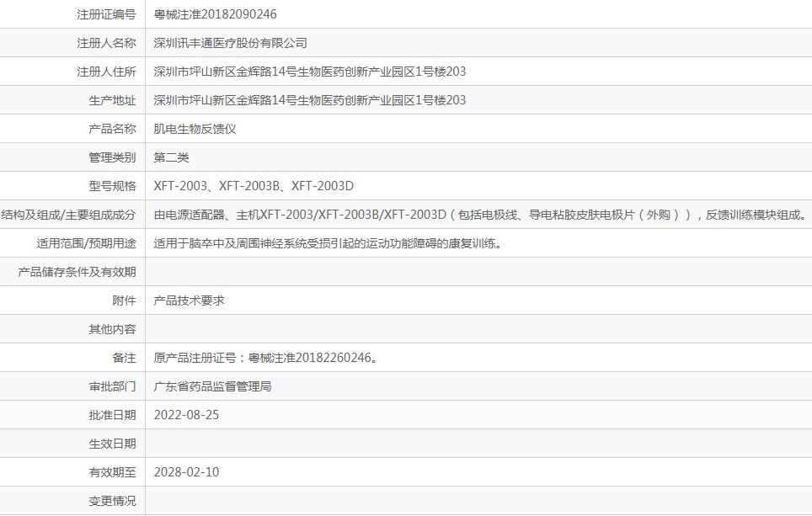Click the 有效期至 label
This screenshot has height=516, width=812.
click(x=112, y=472)
